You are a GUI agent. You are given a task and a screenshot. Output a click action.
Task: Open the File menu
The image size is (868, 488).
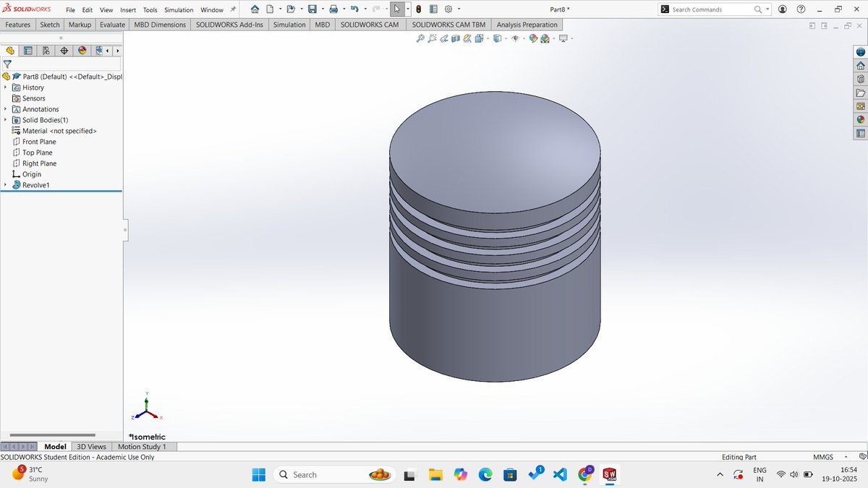[x=70, y=10]
